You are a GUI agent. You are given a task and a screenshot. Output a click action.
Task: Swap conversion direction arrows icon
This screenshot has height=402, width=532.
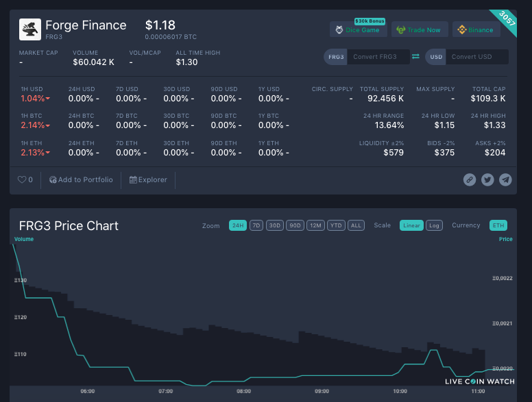coord(415,57)
